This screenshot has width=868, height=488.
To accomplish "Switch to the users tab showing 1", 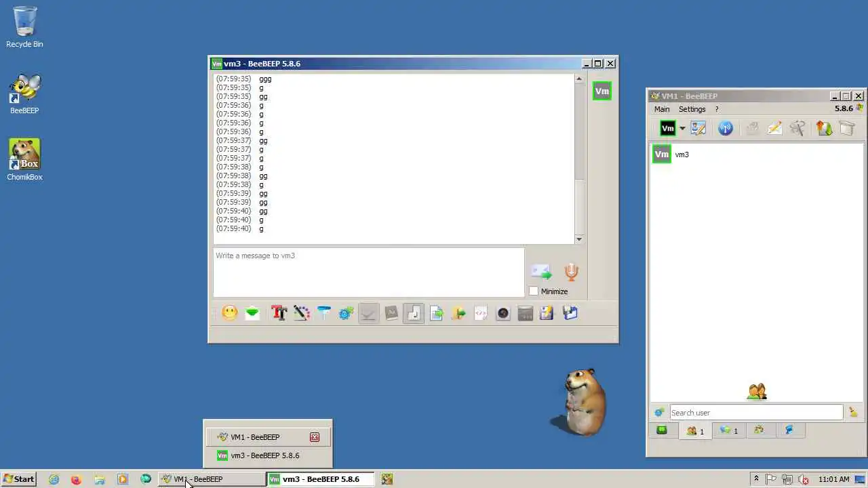I will click(695, 431).
